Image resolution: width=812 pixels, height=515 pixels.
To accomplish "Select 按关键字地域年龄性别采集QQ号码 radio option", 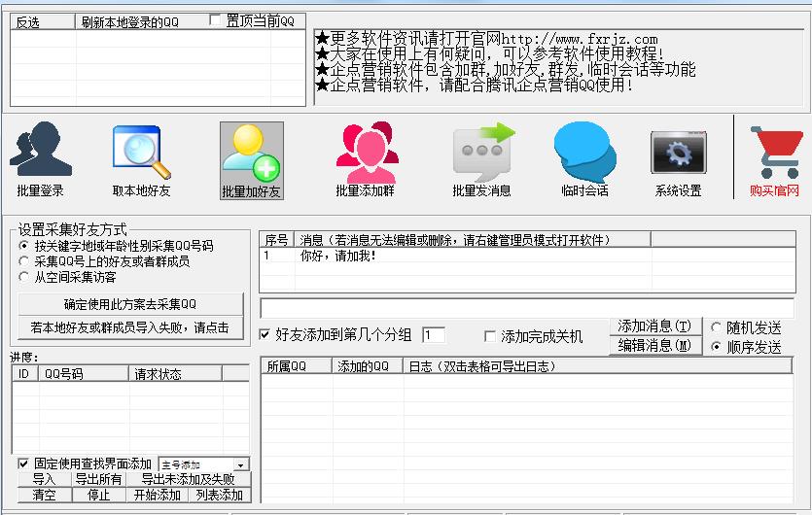I will [x=23, y=245].
